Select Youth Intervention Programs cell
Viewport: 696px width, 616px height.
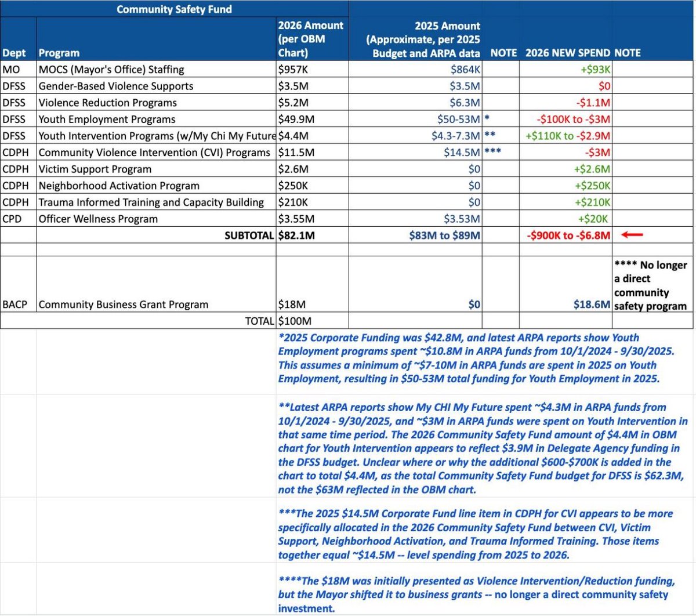[157, 136]
